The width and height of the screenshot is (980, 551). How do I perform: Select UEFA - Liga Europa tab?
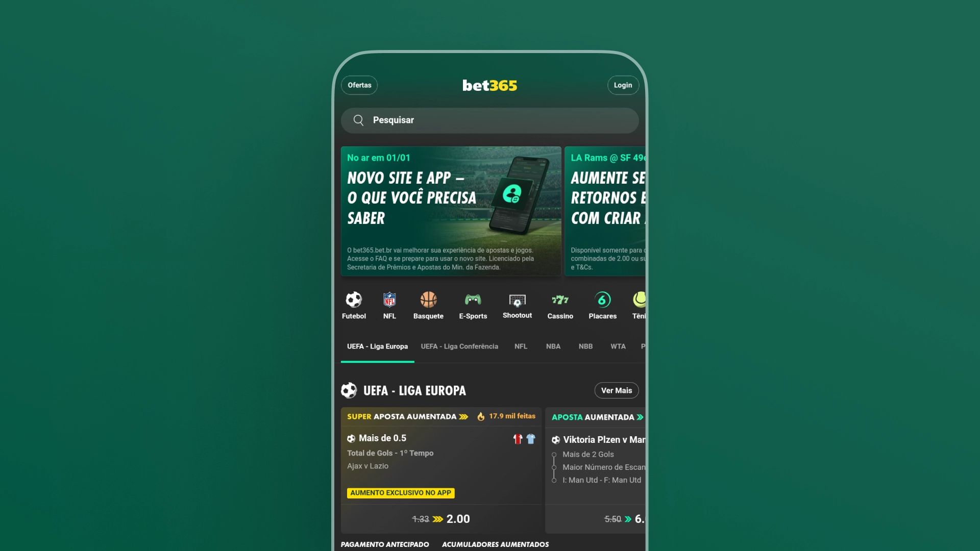point(377,346)
